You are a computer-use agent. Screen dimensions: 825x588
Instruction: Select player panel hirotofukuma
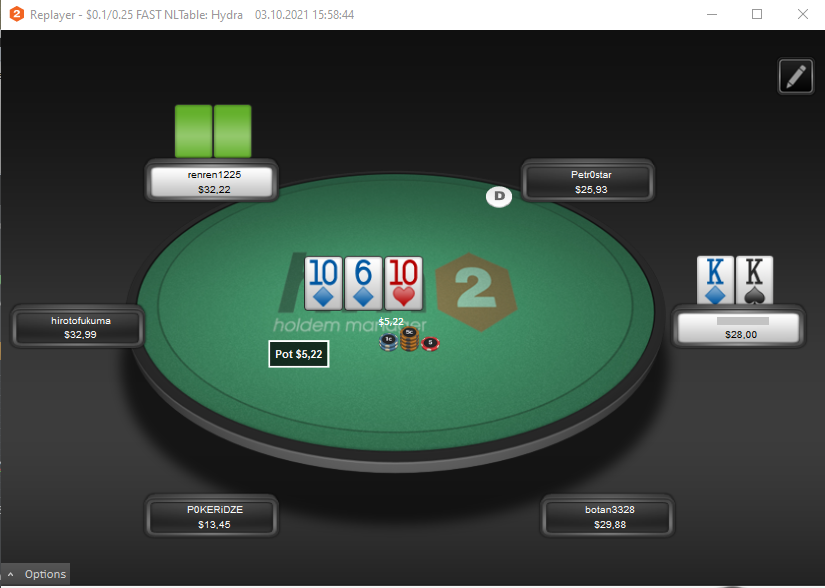[x=78, y=327]
